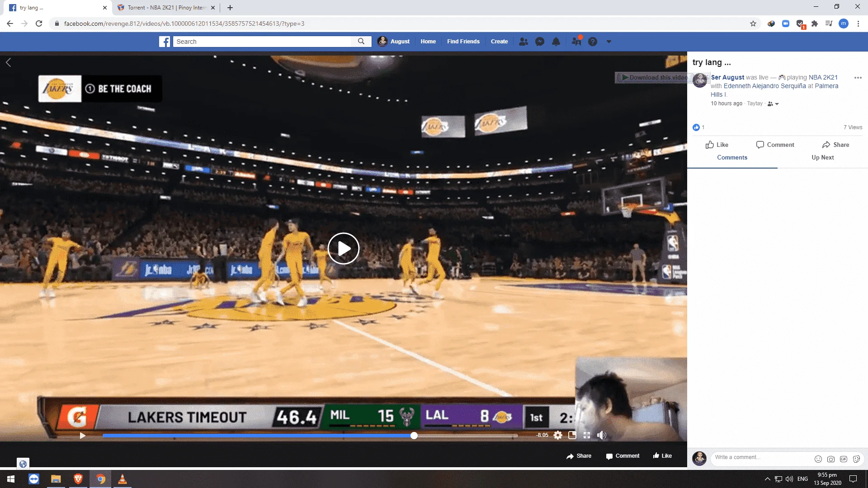Go to Home in Facebook header
The width and height of the screenshot is (868, 488).
[428, 42]
